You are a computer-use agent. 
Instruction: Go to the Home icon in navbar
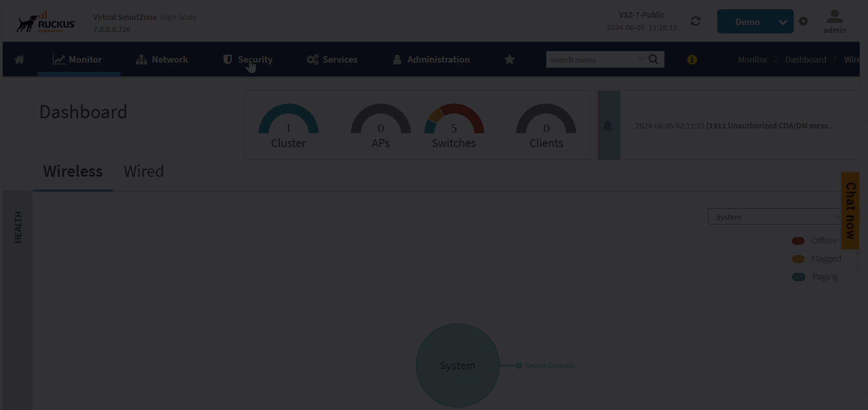(x=19, y=59)
